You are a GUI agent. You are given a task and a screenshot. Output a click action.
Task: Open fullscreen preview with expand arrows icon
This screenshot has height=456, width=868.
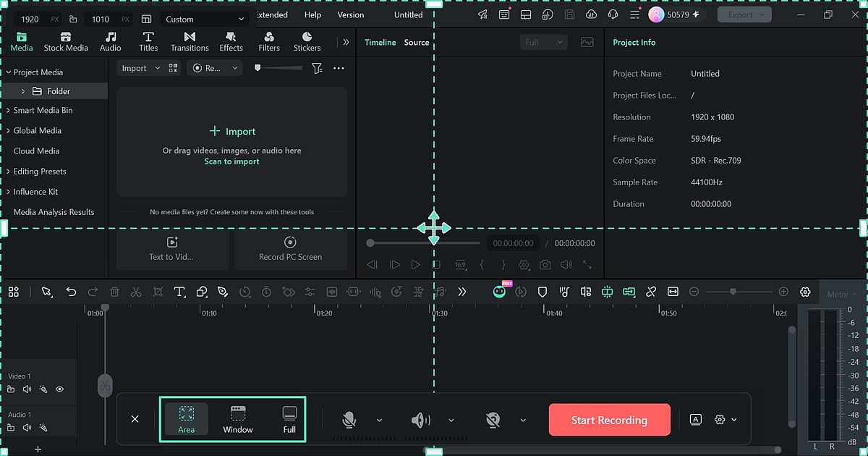tap(587, 265)
